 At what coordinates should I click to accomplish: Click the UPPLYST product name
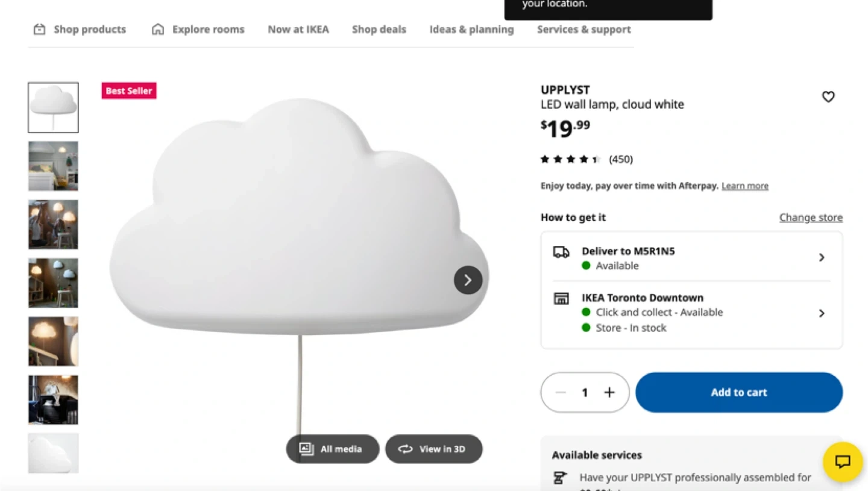pyautogui.click(x=565, y=90)
